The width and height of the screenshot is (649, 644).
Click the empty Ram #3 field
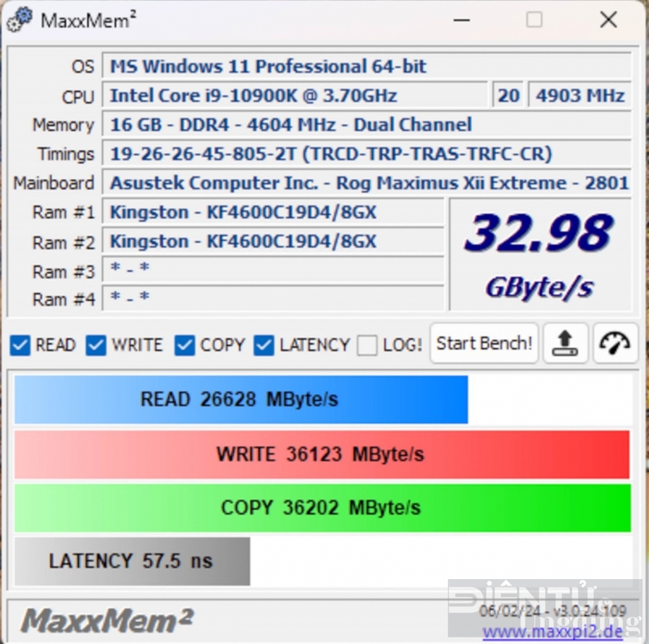pos(273,270)
